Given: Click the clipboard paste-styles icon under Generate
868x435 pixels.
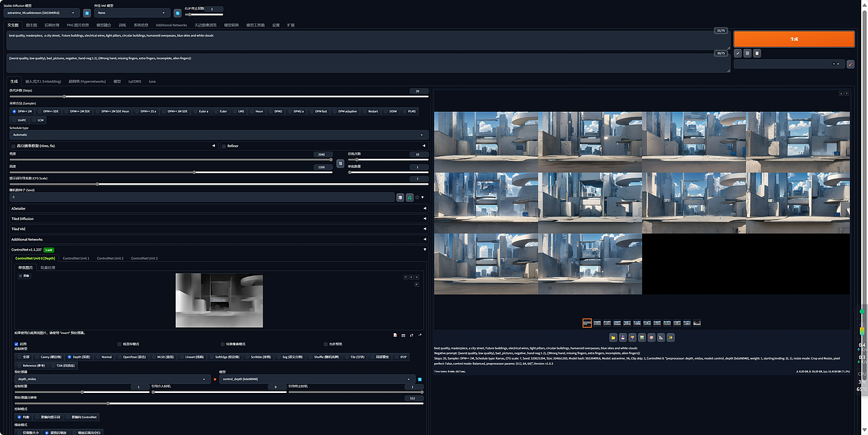Looking at the screenshot, I should (757, 53).
